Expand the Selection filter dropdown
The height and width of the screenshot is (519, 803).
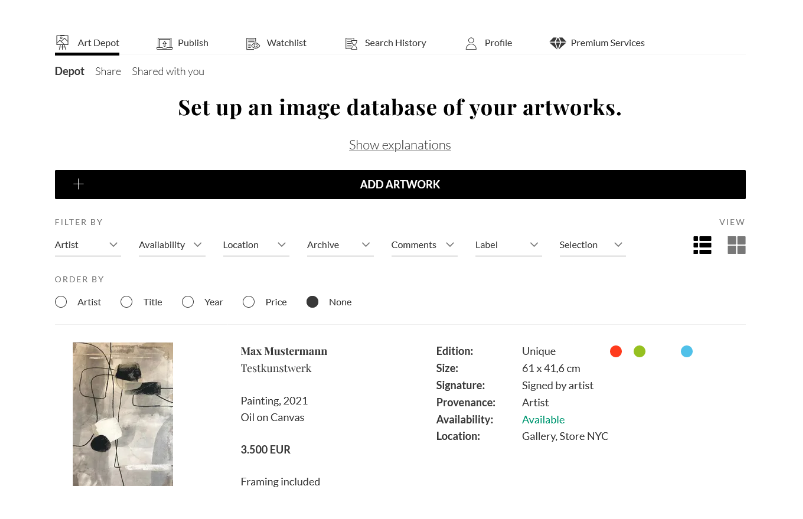pyautogui.click(x=592, y=245)
